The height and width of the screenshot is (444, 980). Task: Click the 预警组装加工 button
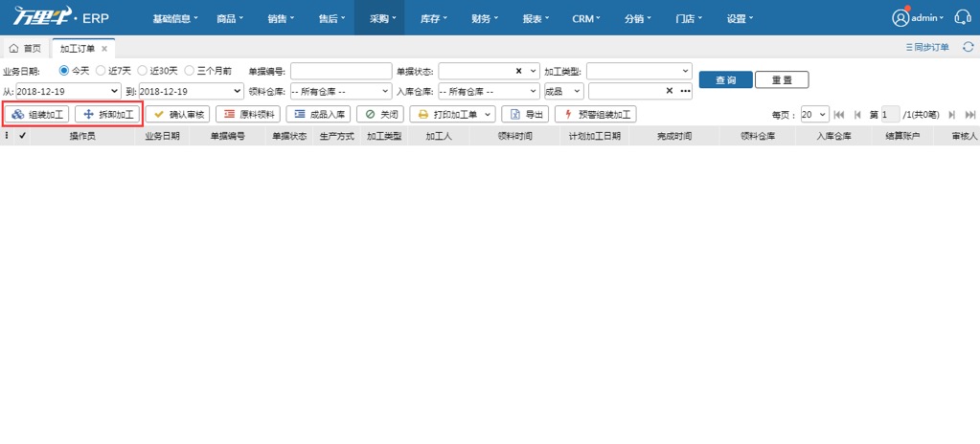[x=596, y=114]
